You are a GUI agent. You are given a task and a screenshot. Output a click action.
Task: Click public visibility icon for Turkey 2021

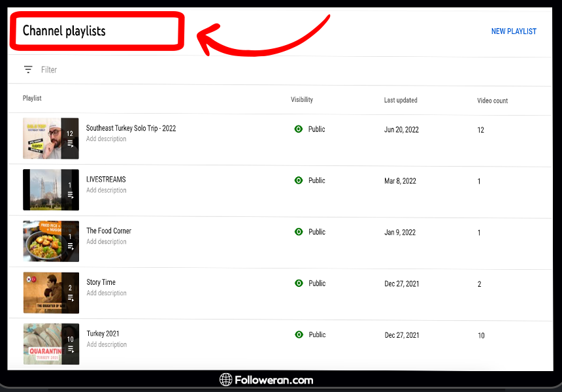(x=299, y=335)
